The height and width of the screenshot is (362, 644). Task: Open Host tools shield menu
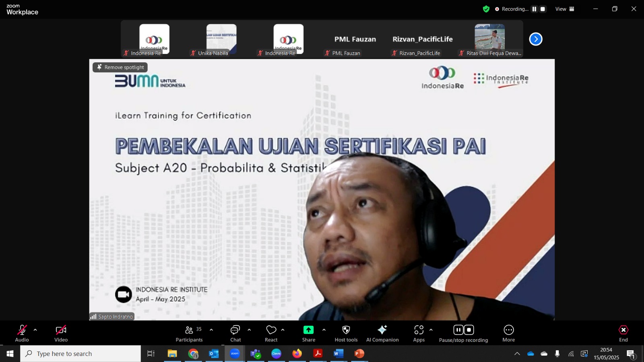click(346, 333)
